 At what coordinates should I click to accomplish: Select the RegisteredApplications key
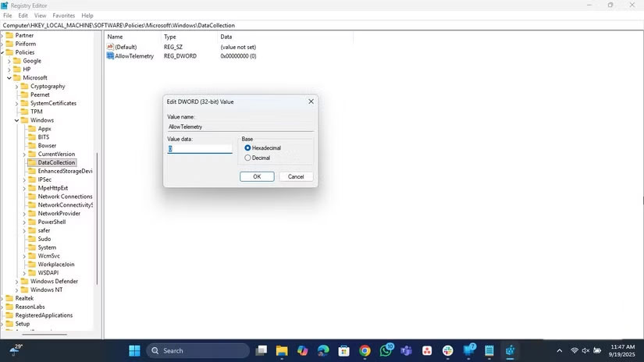pyautogui.click(x=44, y=315)
